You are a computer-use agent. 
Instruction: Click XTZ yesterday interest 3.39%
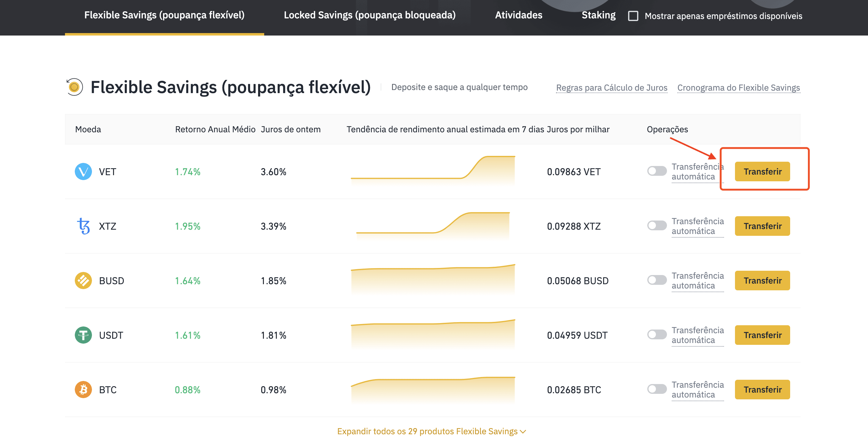tap(273, 227)
